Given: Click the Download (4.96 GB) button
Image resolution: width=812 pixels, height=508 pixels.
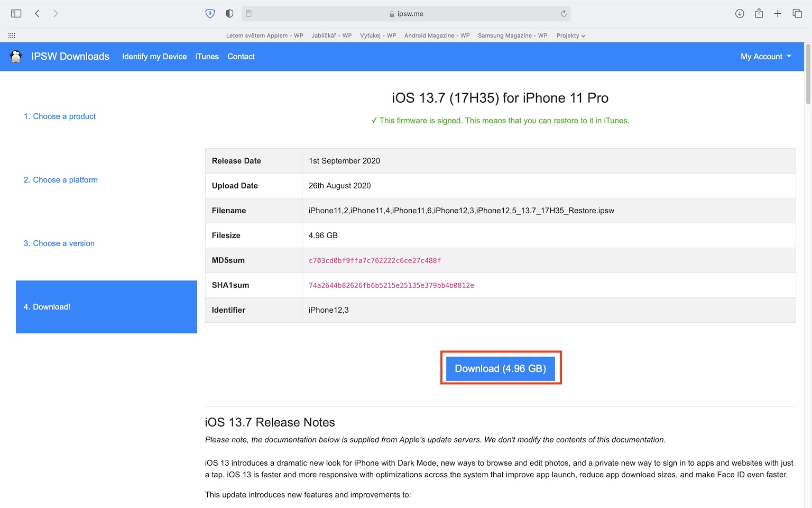Looking at the screenshot, I should tap(501, 368).
